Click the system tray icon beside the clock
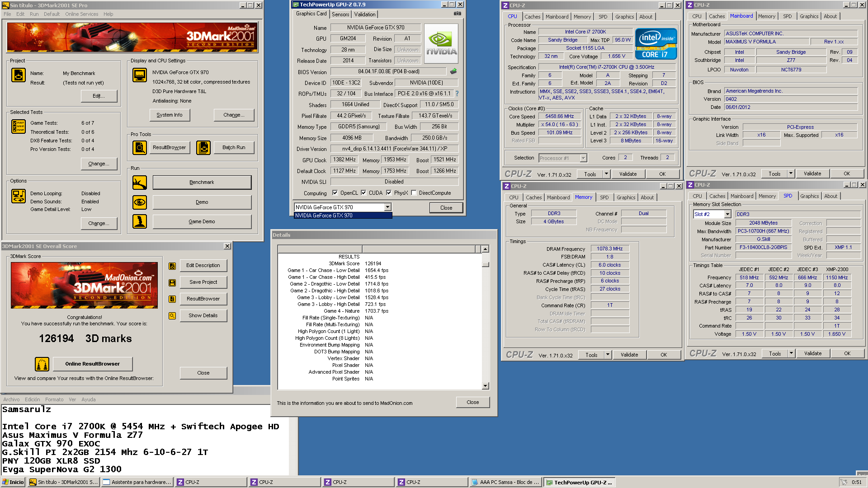This screenshot has width=868, height=488. 844,482
